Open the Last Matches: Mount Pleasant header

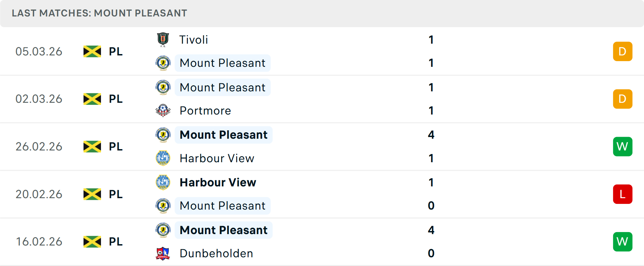coord(99,13)
